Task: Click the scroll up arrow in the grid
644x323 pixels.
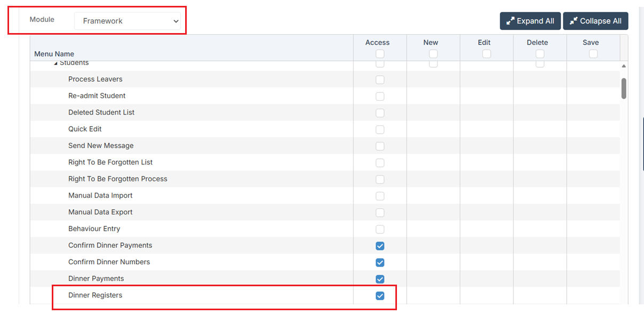Action: (x=624, y=66)
